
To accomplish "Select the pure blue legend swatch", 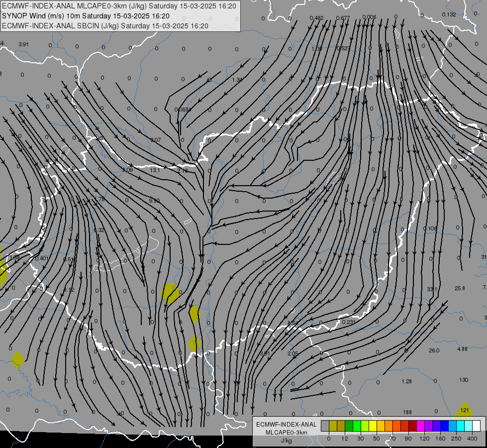I will 444,426.
